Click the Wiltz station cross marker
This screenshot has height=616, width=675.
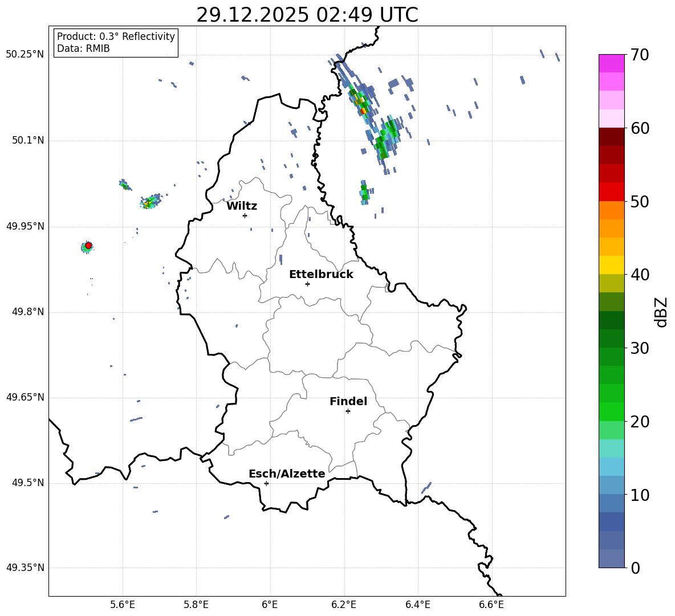(245, 215)
